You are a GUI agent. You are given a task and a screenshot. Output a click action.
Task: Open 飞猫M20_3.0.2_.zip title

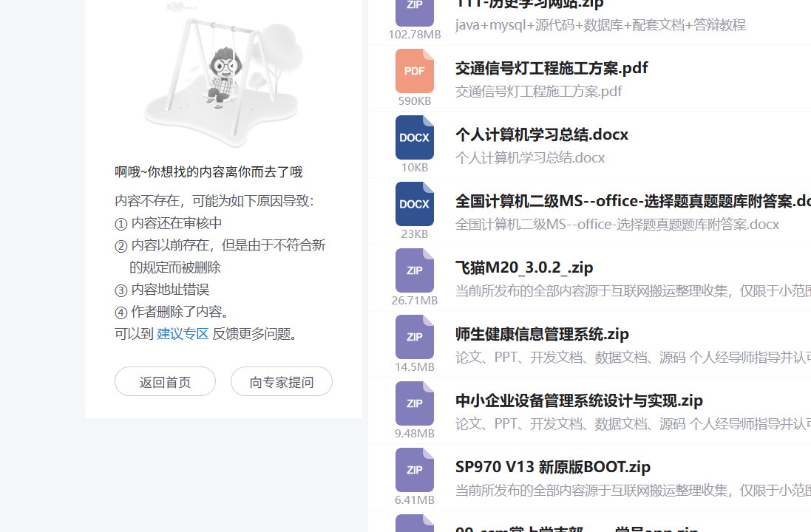[x=524, y=267]
